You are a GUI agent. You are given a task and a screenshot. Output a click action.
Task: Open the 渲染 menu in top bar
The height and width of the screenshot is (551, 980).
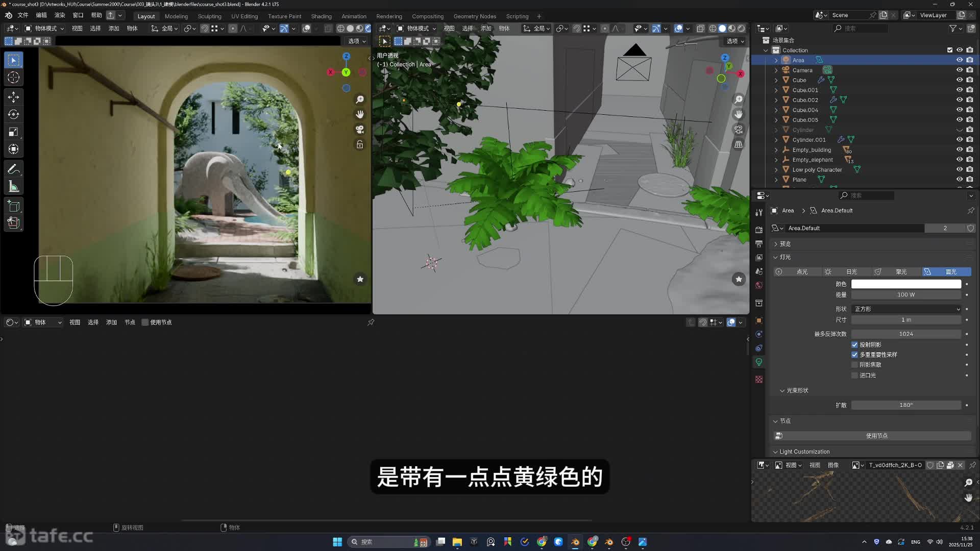[x=60, y=15]
